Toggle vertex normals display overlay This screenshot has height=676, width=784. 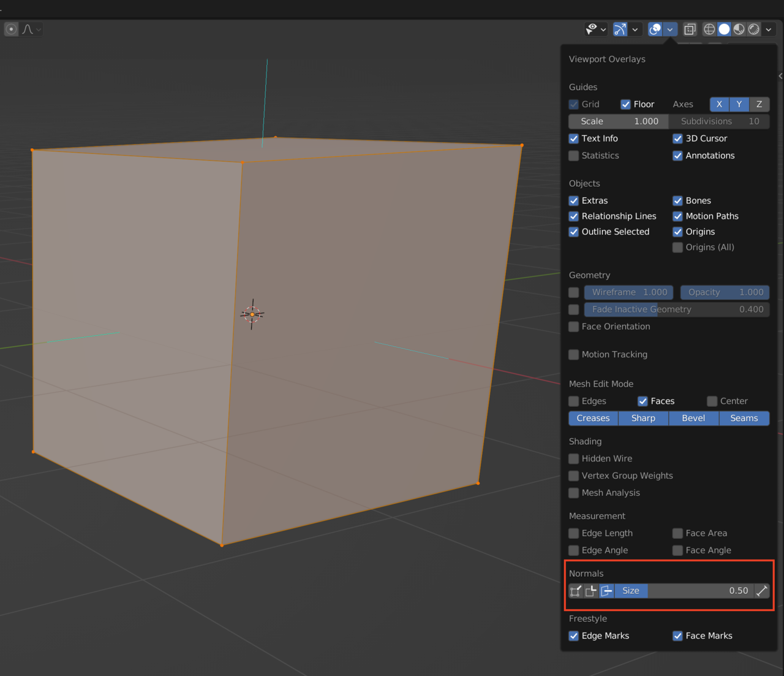tap(575, 591)
